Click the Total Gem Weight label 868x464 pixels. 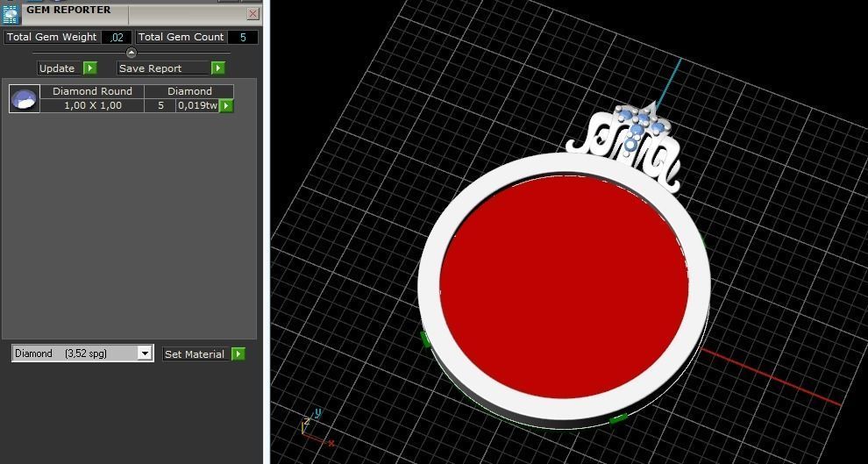(52, 37)
